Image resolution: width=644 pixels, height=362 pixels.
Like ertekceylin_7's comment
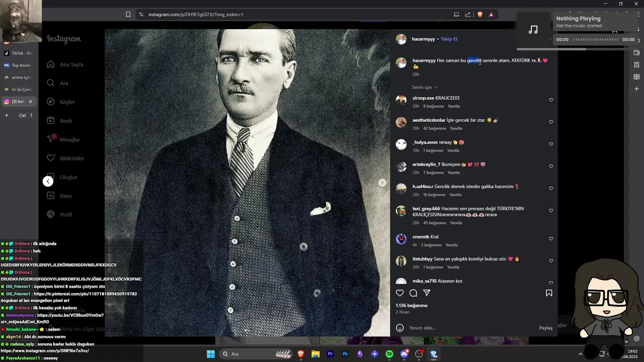[x=551, y=166]
